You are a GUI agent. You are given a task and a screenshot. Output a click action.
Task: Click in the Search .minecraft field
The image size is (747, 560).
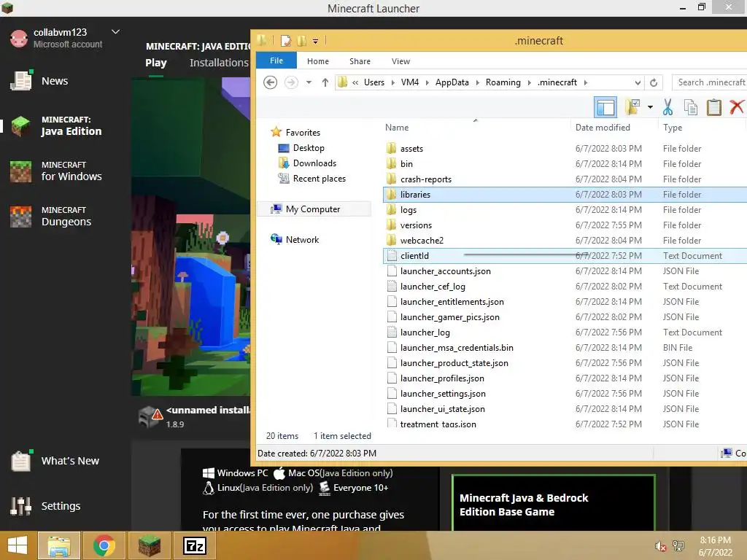click(x=709, y=82)
